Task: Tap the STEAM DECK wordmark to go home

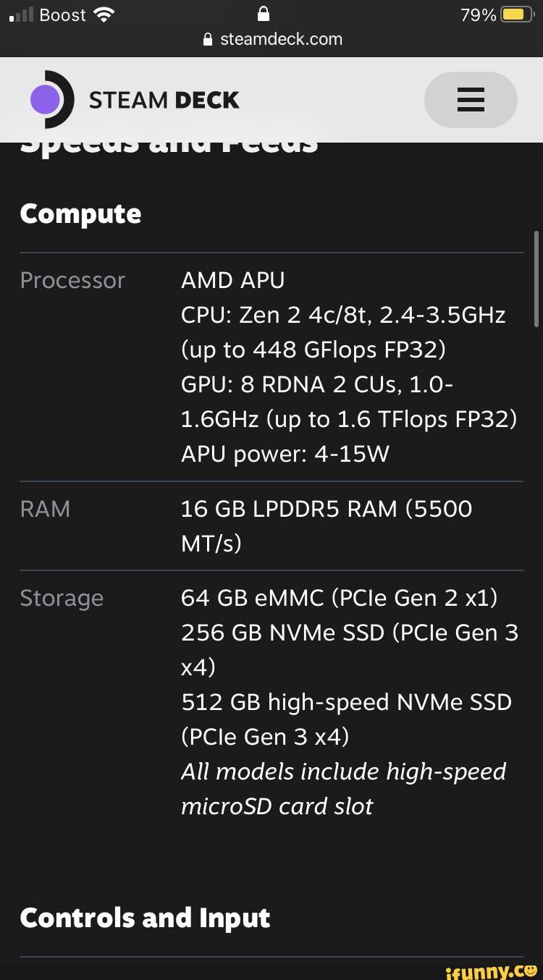Action: click(164, 100)
